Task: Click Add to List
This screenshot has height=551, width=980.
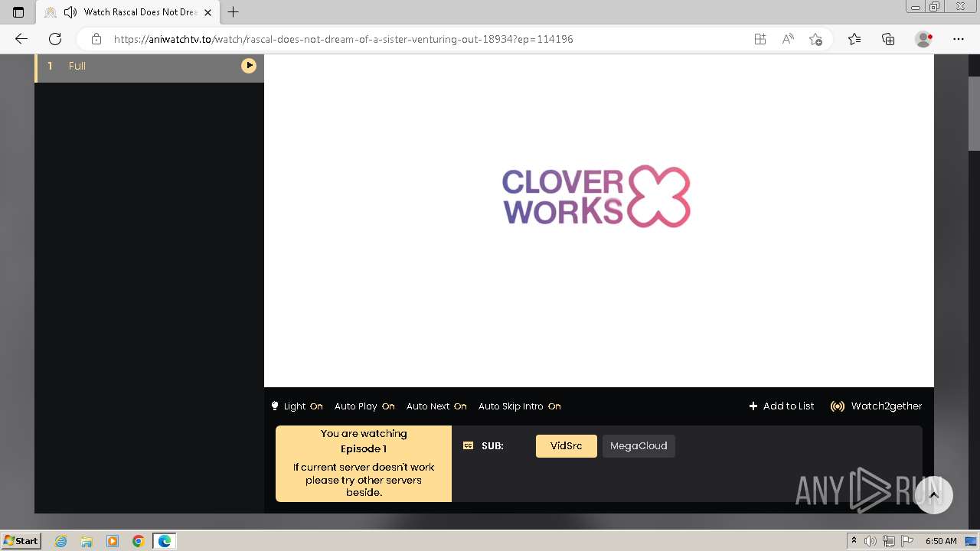Action: tap(782, 406)
